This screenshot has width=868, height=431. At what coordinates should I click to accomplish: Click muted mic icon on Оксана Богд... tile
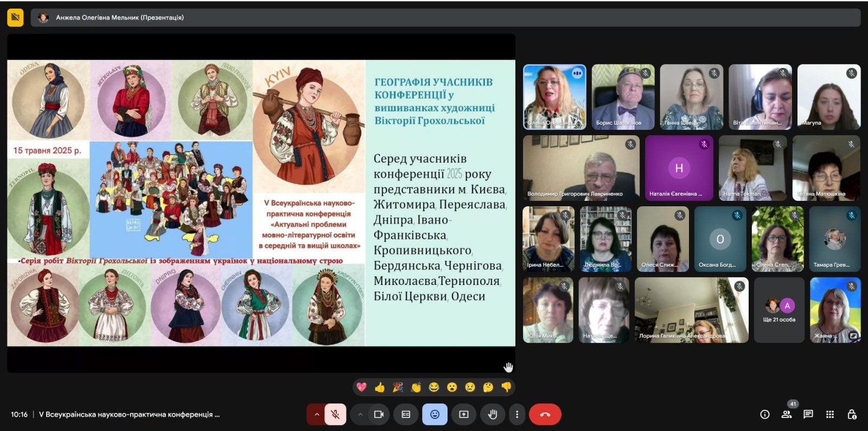click(x=737, y=215)
